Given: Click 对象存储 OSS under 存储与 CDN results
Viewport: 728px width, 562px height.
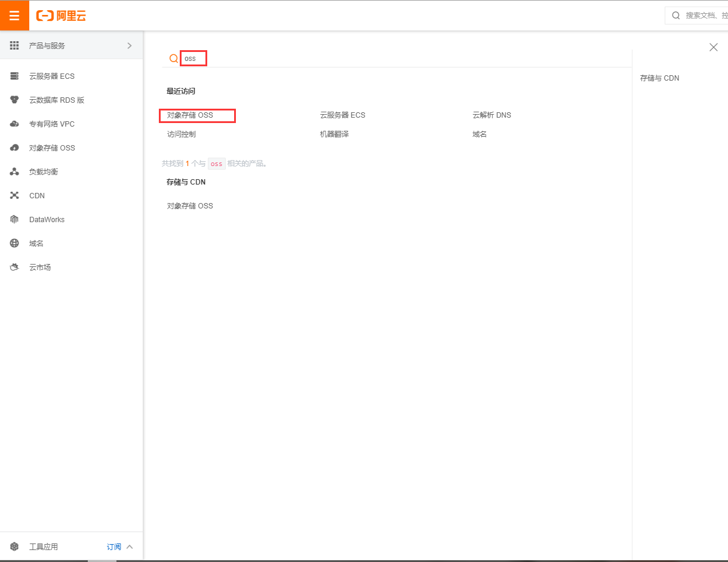Looking at the screenshot, I should point(189,205).
